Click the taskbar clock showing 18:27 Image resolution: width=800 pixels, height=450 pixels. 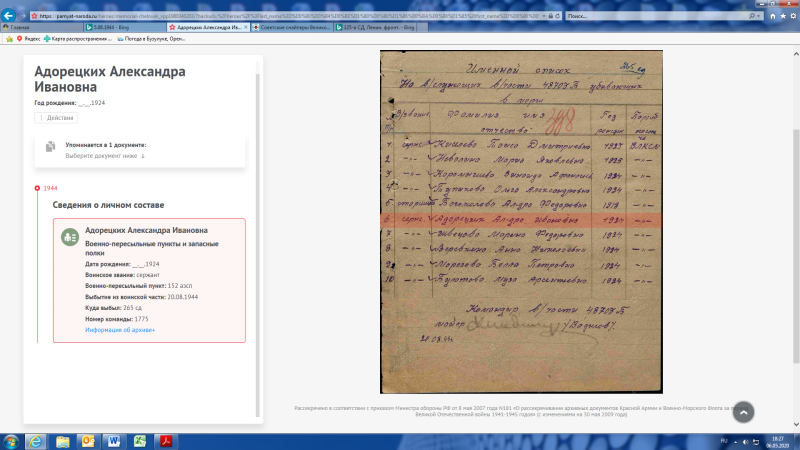coord(778,442)
